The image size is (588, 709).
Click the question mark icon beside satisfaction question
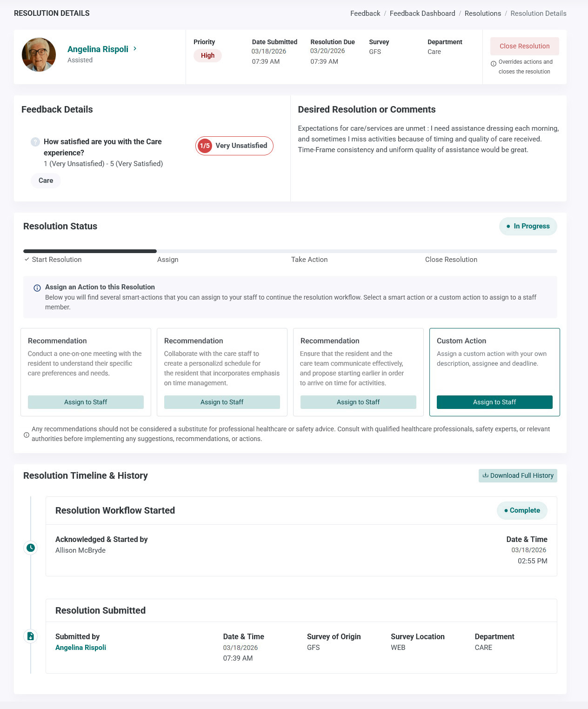[x=35, y=142]
